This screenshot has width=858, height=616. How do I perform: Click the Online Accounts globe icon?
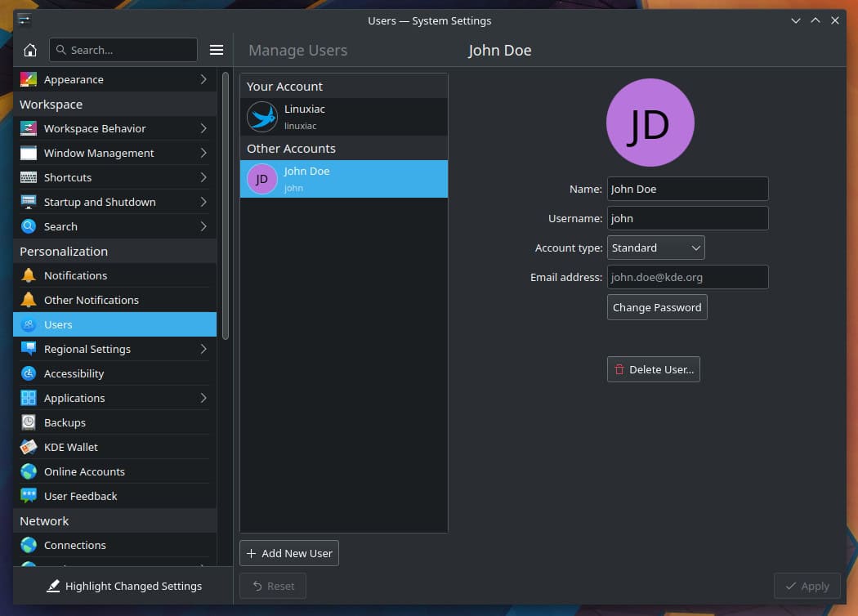pyautogui.click(x=29, y=471)
